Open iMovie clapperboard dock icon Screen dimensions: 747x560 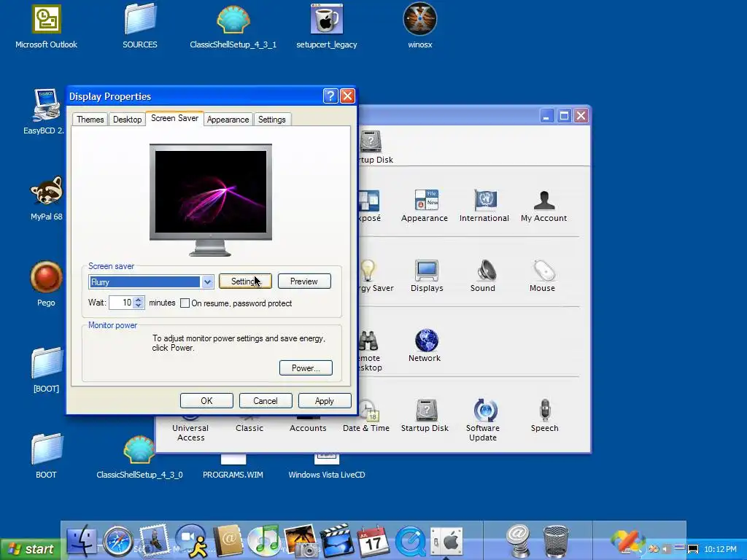337,540
